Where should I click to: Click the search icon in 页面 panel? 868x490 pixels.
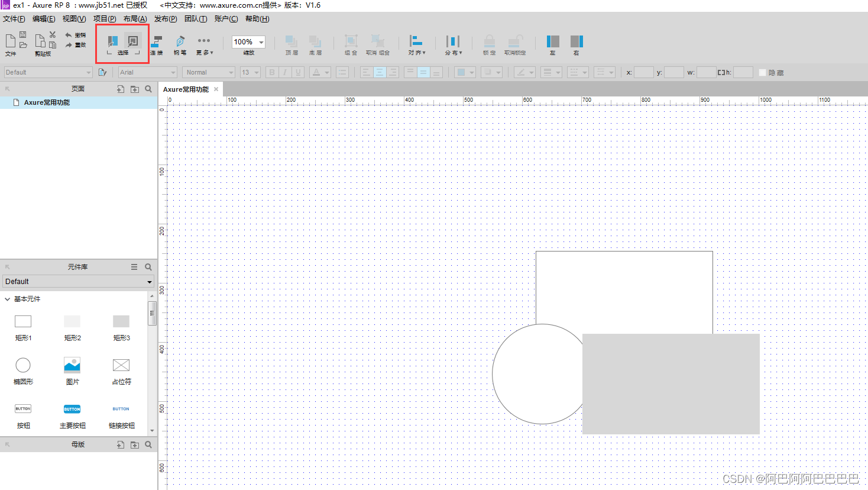pos(148,89)
